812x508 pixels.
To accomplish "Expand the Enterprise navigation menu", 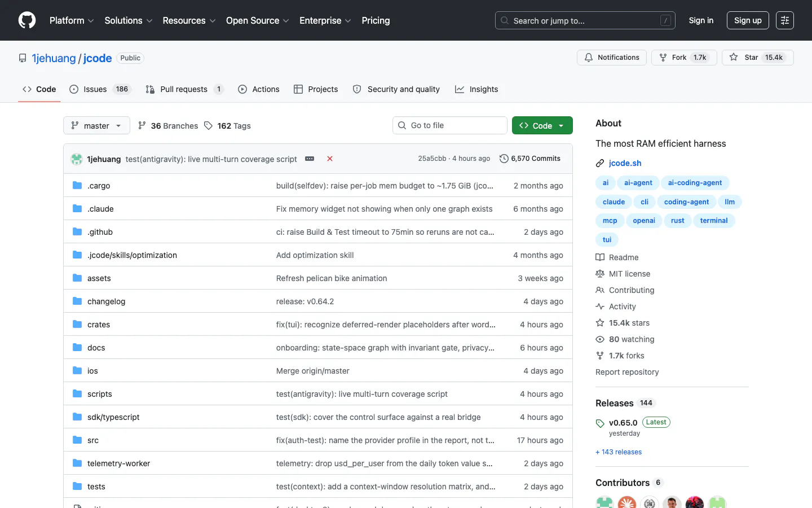I will point(325,20).
